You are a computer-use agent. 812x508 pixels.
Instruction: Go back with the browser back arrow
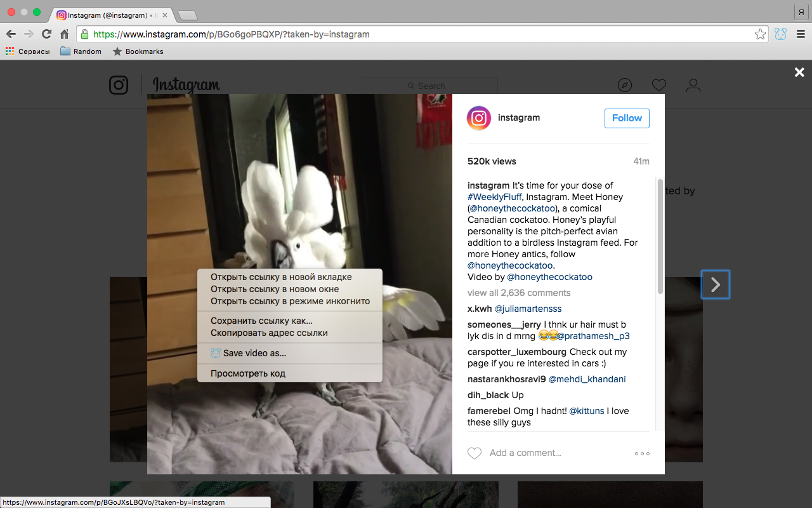[x=11, y=34]
